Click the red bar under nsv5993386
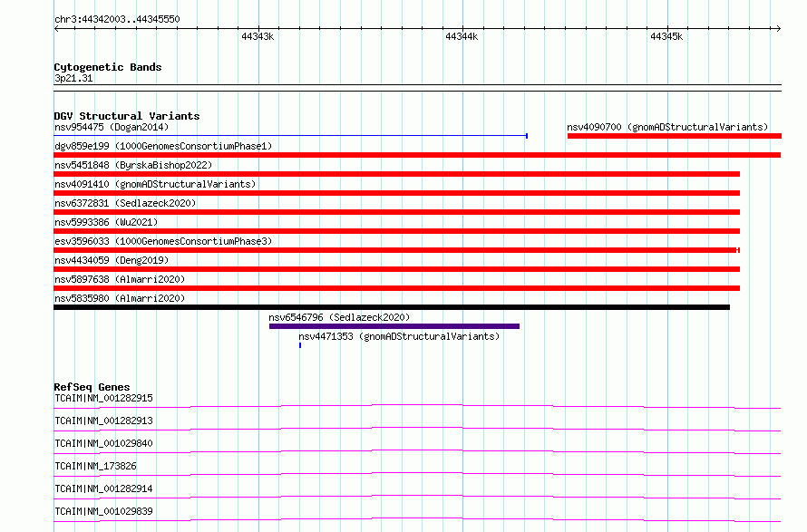The width and height of the screenshot is (807, 532). click(x=397, y=231)
